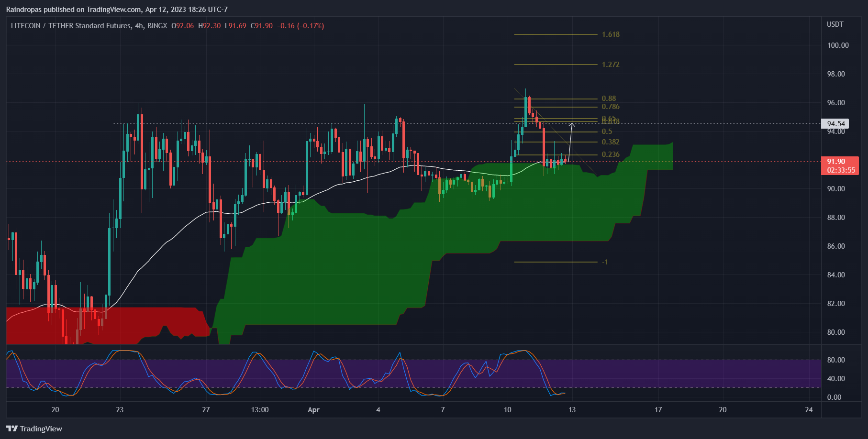
Task: Click the open value O92.06
Action: coord(182,26)
